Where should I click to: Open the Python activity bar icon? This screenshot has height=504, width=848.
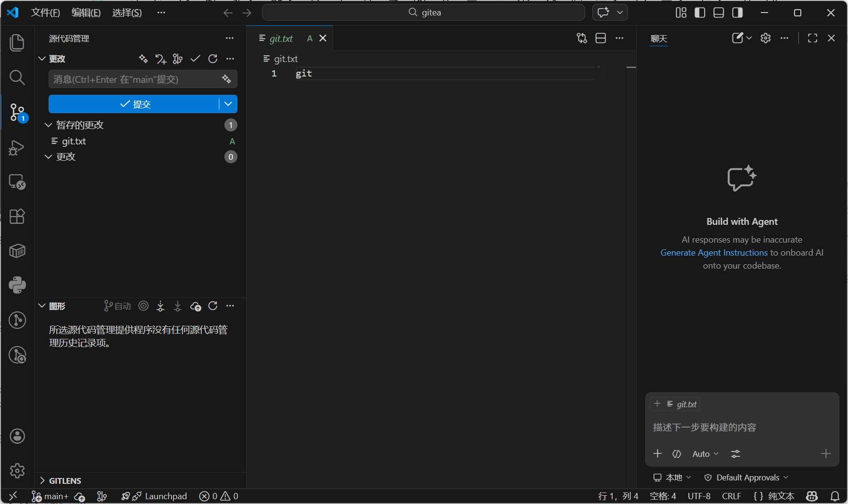click(x=17, y=285)
